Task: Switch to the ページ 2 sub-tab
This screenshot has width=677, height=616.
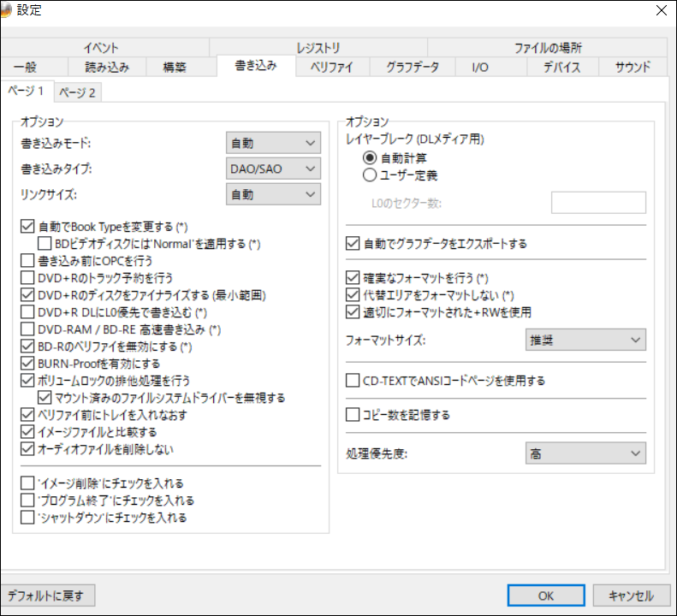Action: (x=78, y=92)
